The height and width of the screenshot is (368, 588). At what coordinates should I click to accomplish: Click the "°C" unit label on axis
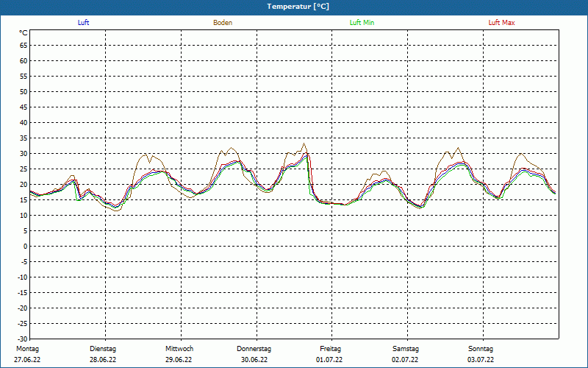coord(24,33)
